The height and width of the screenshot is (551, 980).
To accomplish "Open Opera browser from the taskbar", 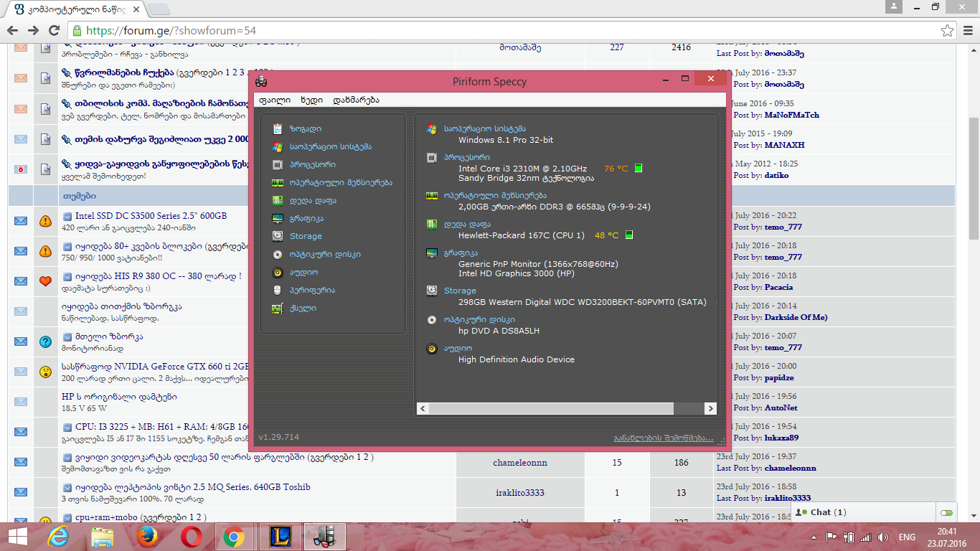I will click(191, 536).
